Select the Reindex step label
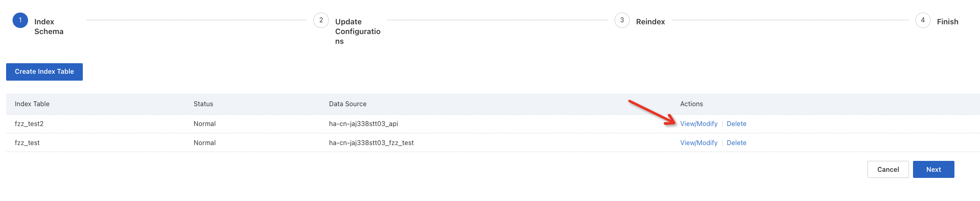The width and height of the screenshot is (980, 201). coord(650,22)
